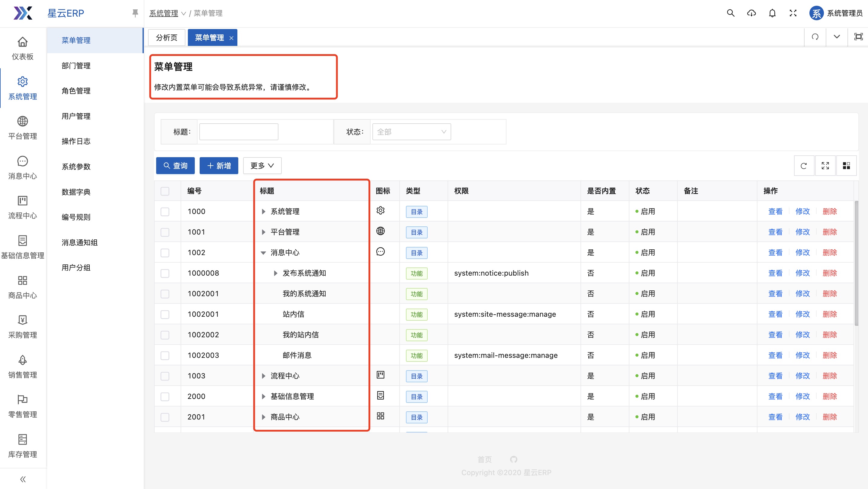Screen dimensions: 868x489
Task: Click 删除 link for row 1001
Action: (x=829, y=232)
